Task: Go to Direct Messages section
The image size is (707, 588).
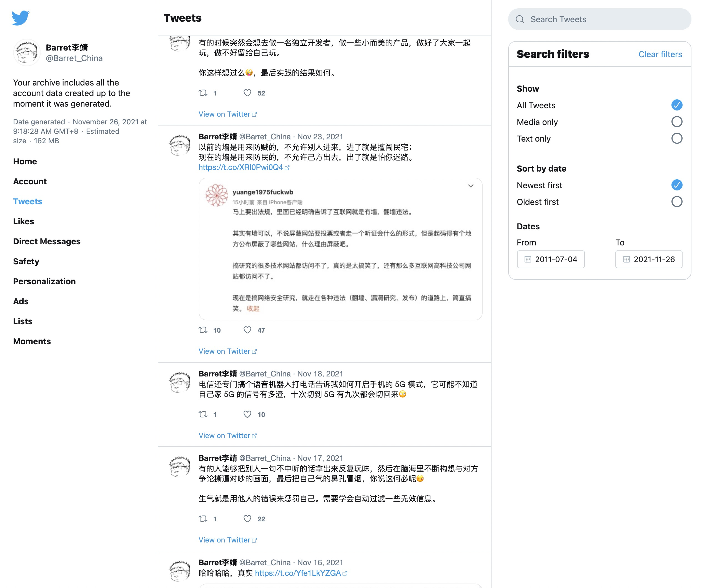Action: [x=47, y=241]
